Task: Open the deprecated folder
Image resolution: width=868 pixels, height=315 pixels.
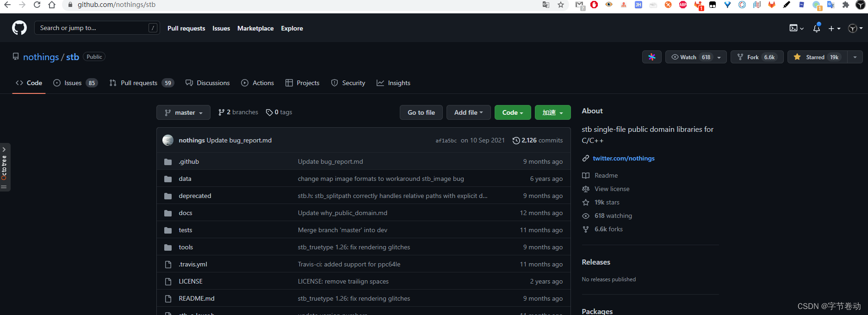Action: click(x=195, y=196)
